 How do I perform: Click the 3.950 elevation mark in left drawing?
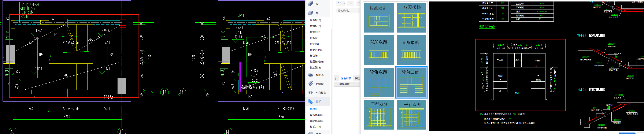coord(105,31)
